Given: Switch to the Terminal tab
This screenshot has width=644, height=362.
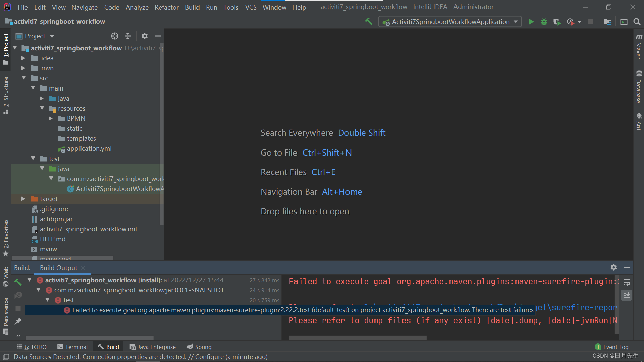Looking at the screenshot, I should [76, 347].
